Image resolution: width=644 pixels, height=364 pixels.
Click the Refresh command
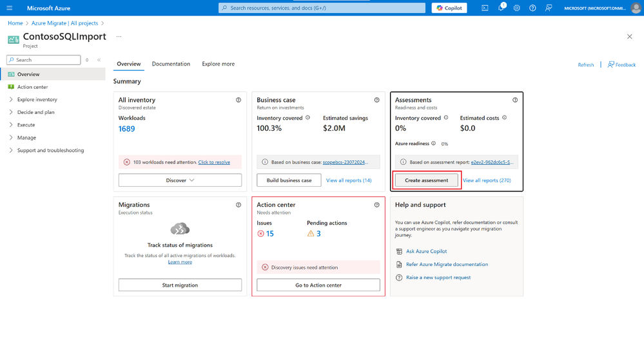(x=586, y=65)
